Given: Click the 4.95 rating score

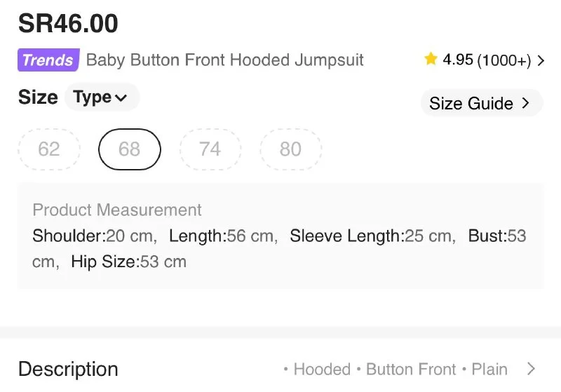Looking at the screenshot, I should click(458, 60).
